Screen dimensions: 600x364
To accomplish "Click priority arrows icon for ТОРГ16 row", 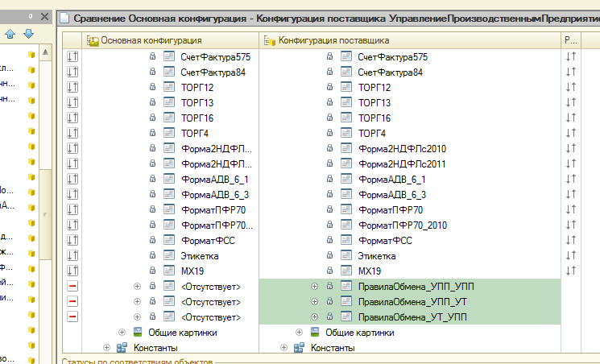I will [571, 118].
